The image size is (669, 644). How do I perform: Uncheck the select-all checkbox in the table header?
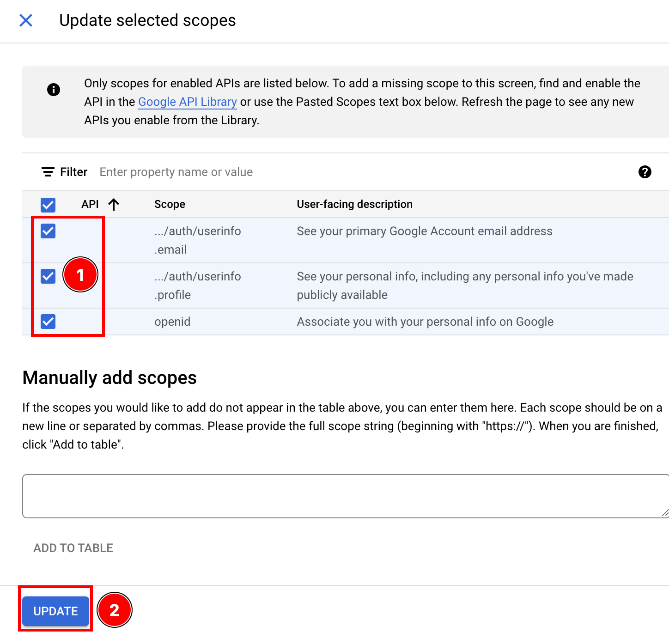48,205
